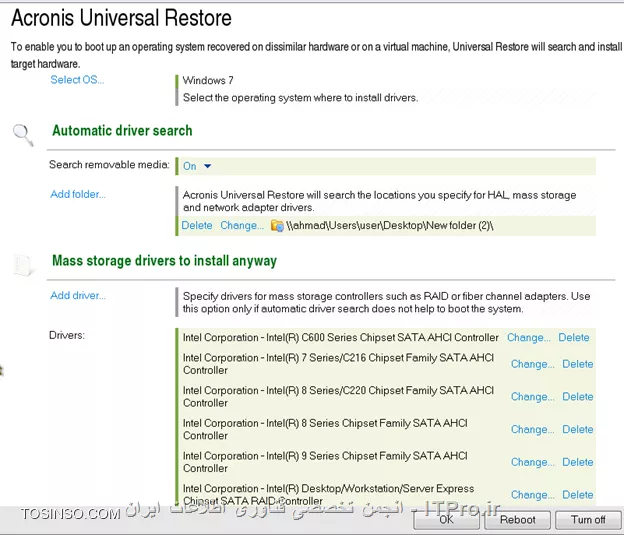Click the Search removable media label
Viewport: 624px width, 535px height.
[x=109, y=165]
